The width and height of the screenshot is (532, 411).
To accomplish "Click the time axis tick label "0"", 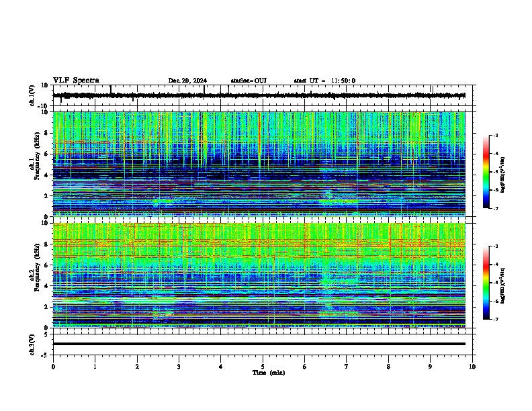I will pos(53,367).
